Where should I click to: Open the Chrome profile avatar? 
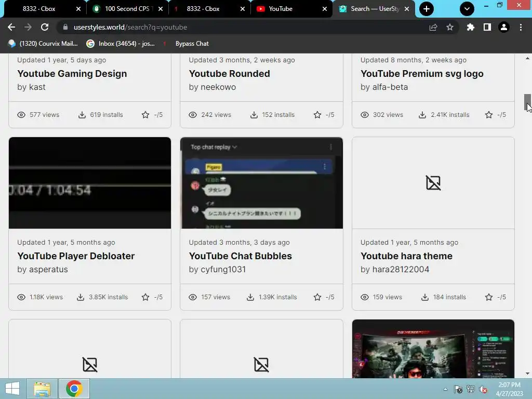[x=504, y=27]
